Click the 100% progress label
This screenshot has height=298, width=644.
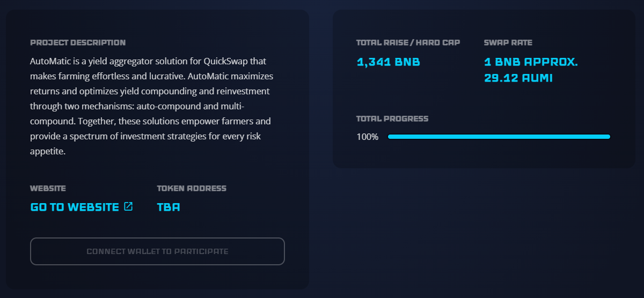[368, 137]
